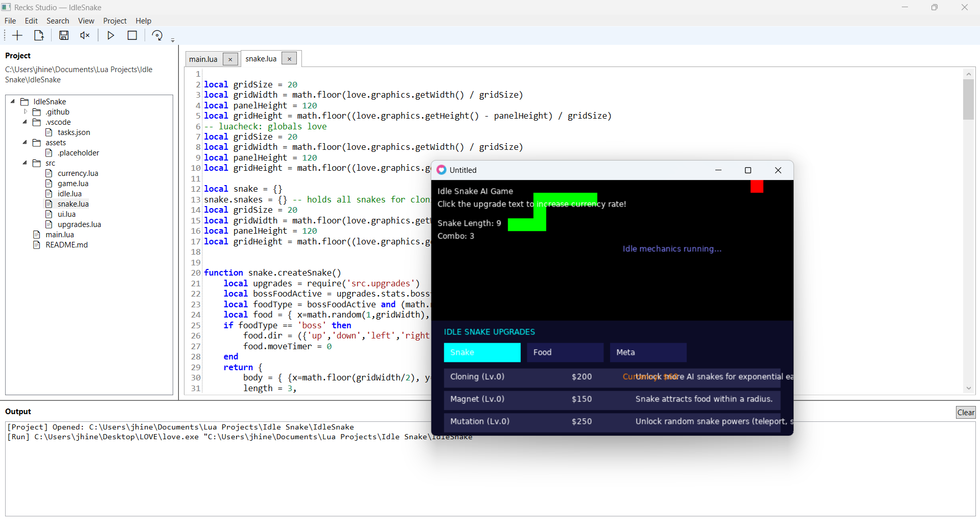
Task: Click the game.lua file icon
Action: (x=49, y=184)
